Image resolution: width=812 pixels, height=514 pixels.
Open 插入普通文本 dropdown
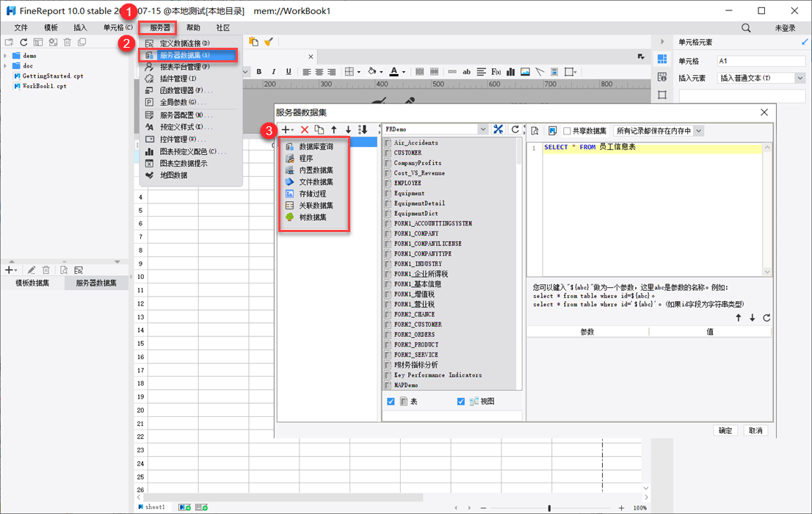[800, 78]
